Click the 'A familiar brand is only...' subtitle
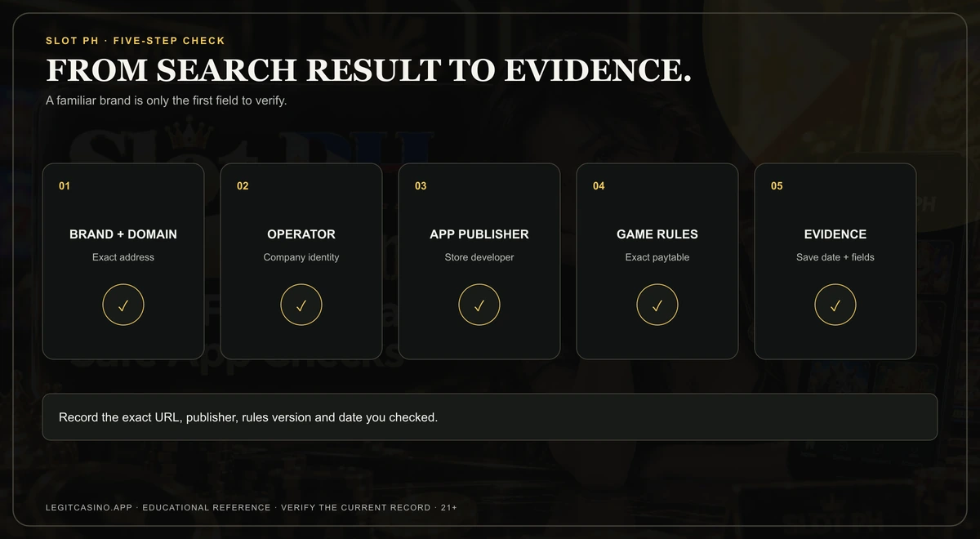Image resolution: width=980 pixels, height=539 pixels. 167,102
